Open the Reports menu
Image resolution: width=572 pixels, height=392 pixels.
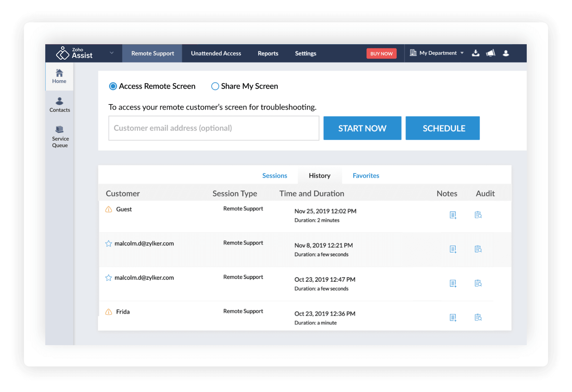pyautogui.click(x=268, y=53)
